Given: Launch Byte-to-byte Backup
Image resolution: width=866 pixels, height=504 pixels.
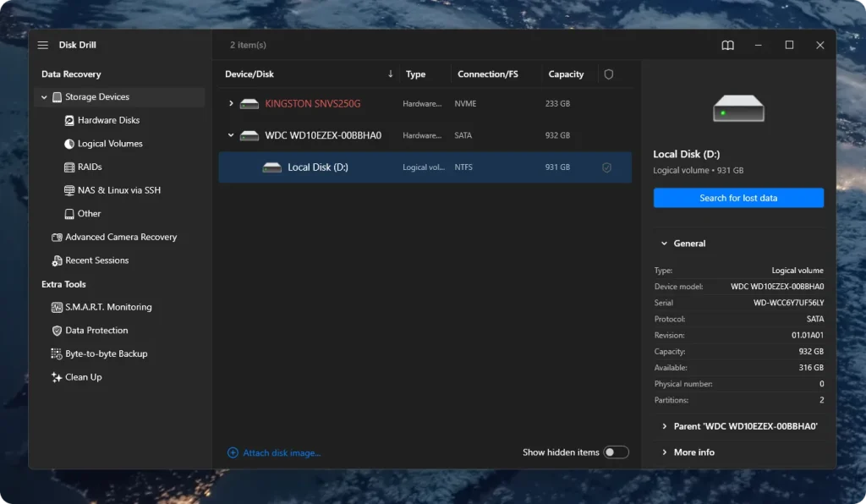Looking at the screenshot, I should pyautogui.click(x=104, y=353).
